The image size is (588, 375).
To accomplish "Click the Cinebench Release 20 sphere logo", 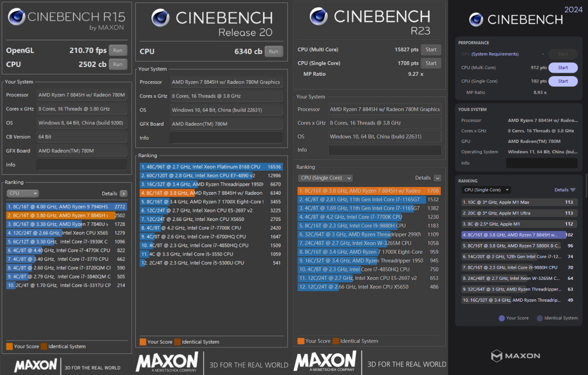I will tap(160, 18).
